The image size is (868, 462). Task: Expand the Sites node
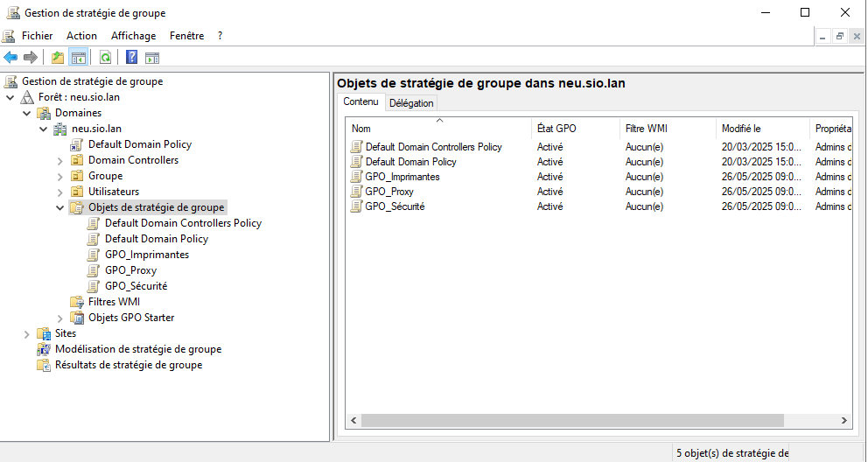(26, 334)
